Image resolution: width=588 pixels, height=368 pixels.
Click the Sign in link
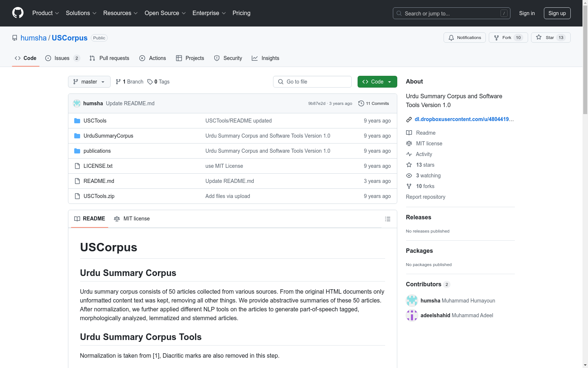(x=527, y=13)
